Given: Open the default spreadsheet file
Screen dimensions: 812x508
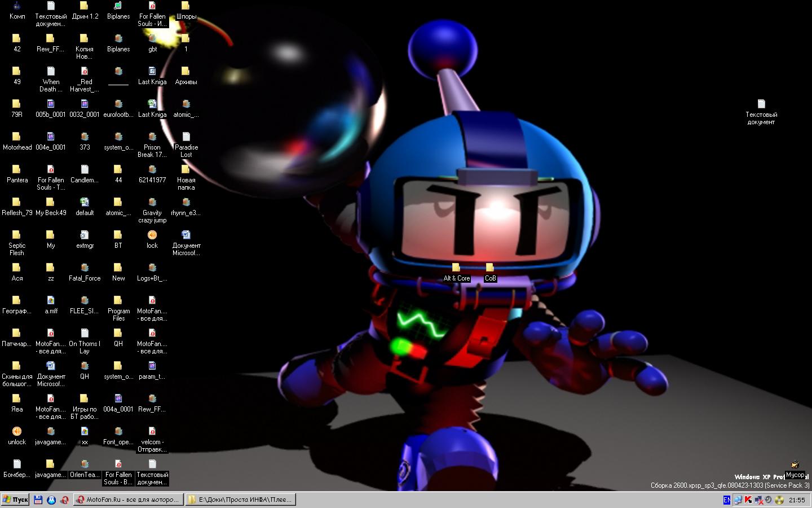Looking at the screenshot, I should (85, 207).
